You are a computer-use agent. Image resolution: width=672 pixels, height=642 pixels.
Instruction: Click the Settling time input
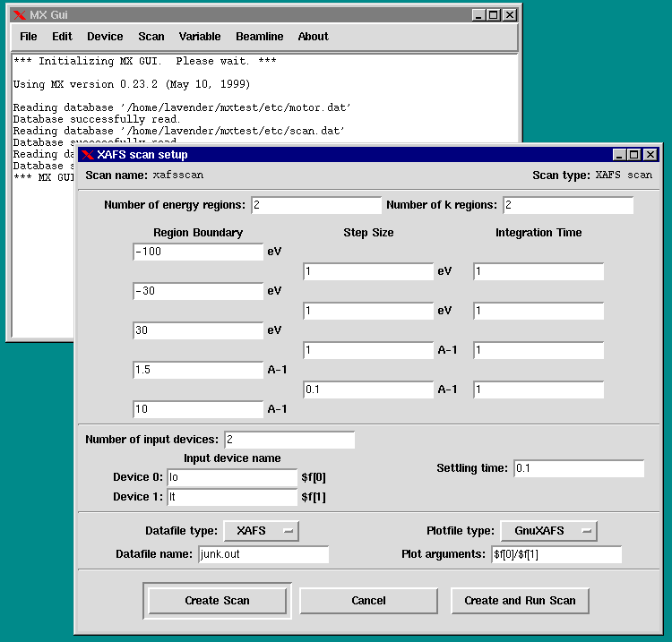click(579, 468)
